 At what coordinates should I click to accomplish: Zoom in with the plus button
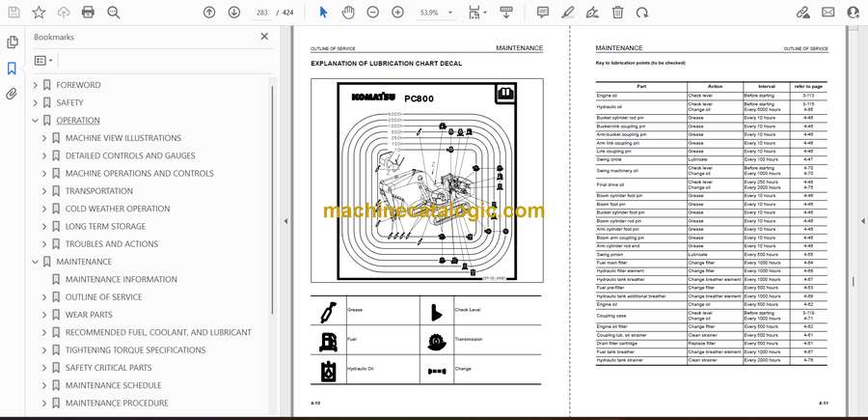click(397, 13)
